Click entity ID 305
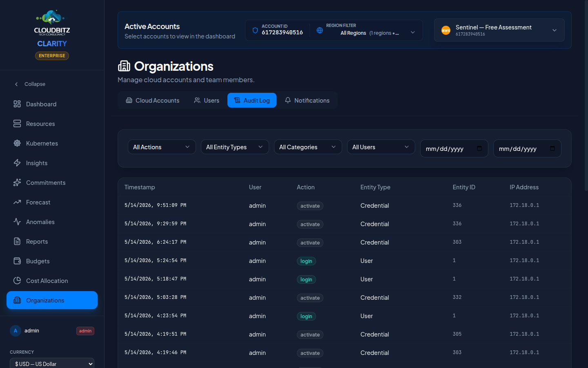 pos(457,334)
